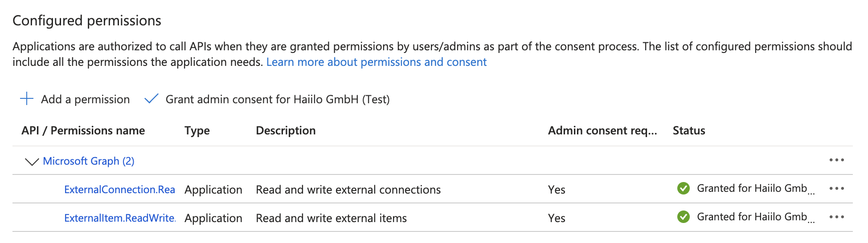Screen dimensions: 868x243
Task: Click green granted status icon for ExternalItem
Action: click(x=683, y=217)
